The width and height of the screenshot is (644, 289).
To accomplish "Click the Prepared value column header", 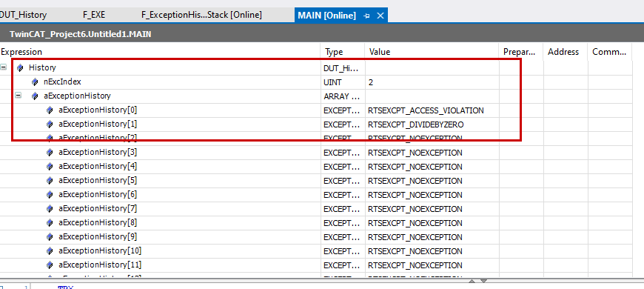I will point(519,52).
